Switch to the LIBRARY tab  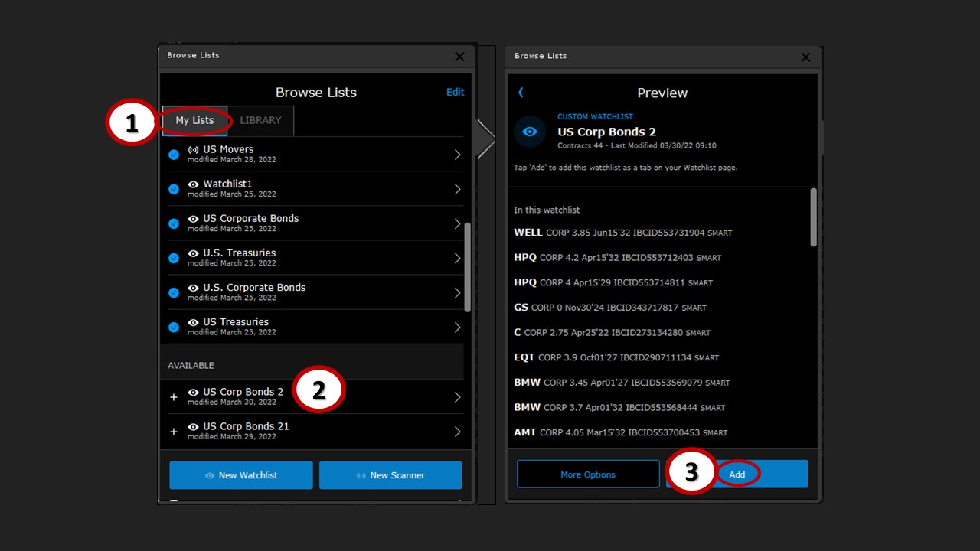pyautogui.click(x=260, y=120)
